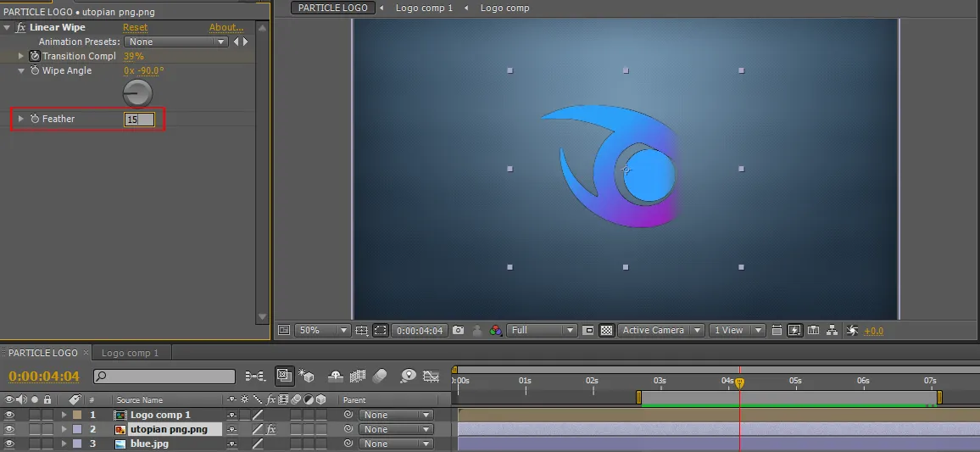Go to Logo comp 1 in viewer breadcrumb
Screen dimensions: 980x452
424,8
